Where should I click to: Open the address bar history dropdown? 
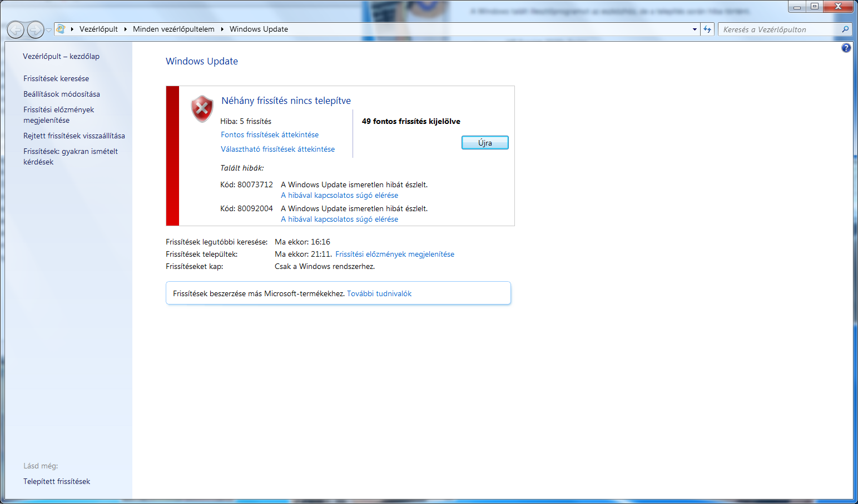(x=695, y=29)
